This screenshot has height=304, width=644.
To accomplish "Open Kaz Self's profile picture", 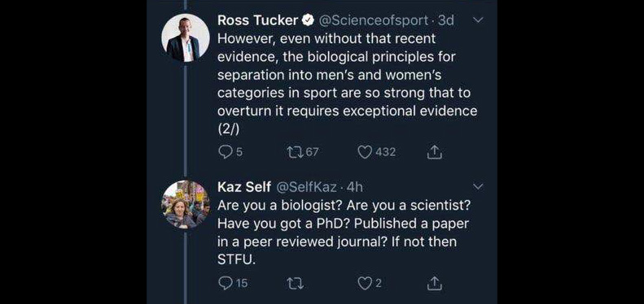I will point(186,204).
